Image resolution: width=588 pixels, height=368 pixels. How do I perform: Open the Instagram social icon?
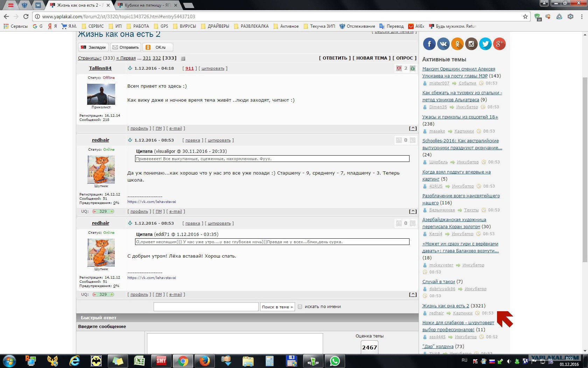click(x=471, y=44)
